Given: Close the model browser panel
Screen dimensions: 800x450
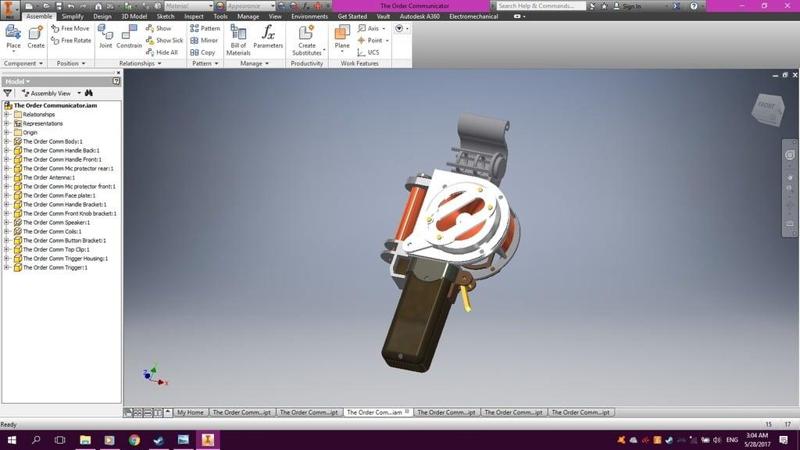Looking at the screenshot, I should 118,72.
